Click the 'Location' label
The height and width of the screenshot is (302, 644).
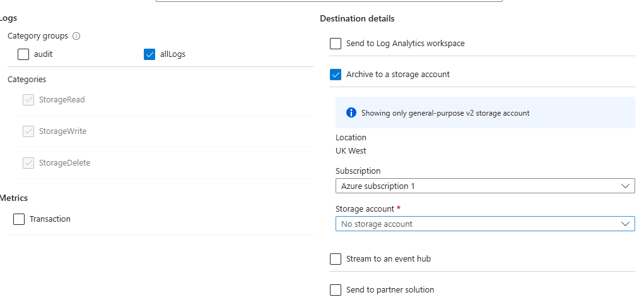pos(351,138)
